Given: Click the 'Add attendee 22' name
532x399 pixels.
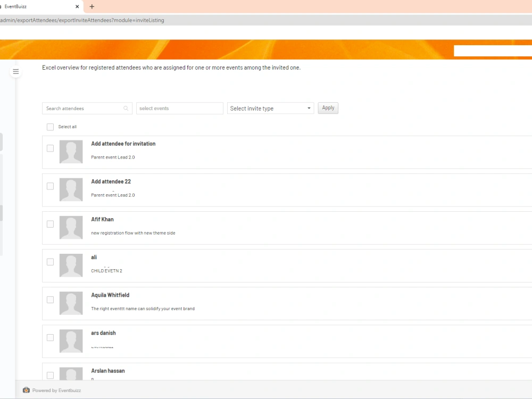Looking at the screenshot, I should [111, 181].
